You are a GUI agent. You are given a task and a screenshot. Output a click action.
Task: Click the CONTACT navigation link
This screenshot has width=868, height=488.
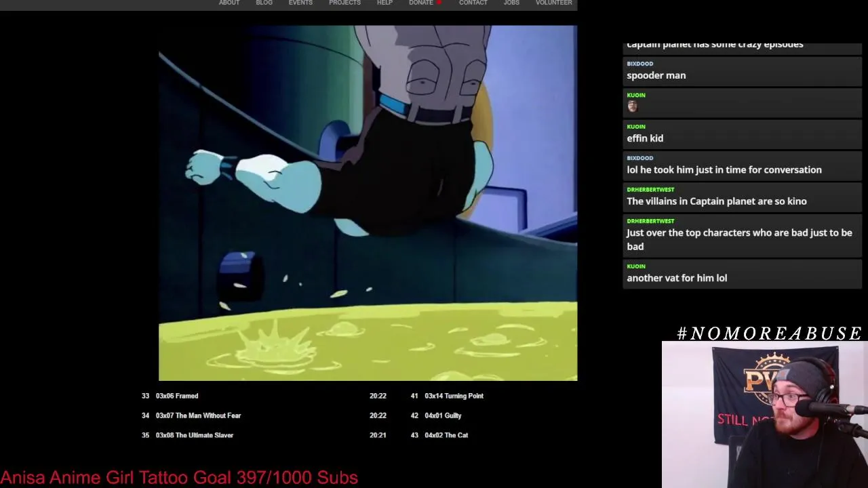473,3
